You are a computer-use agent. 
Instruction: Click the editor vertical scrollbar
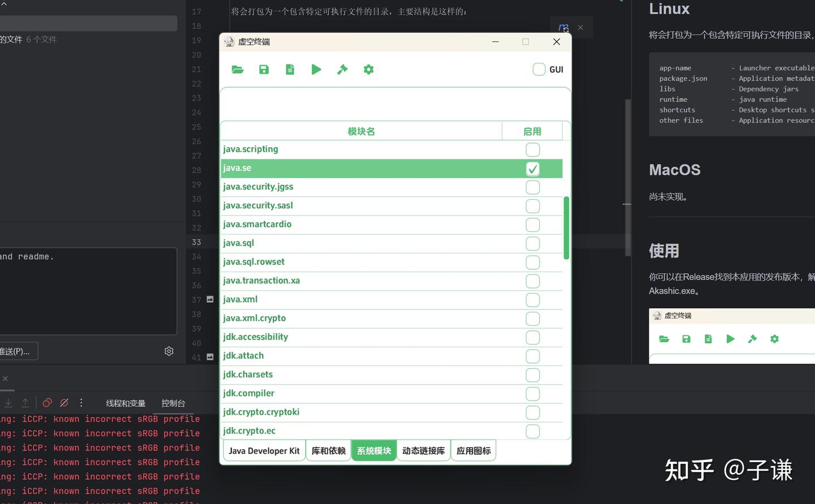point(627,178)
